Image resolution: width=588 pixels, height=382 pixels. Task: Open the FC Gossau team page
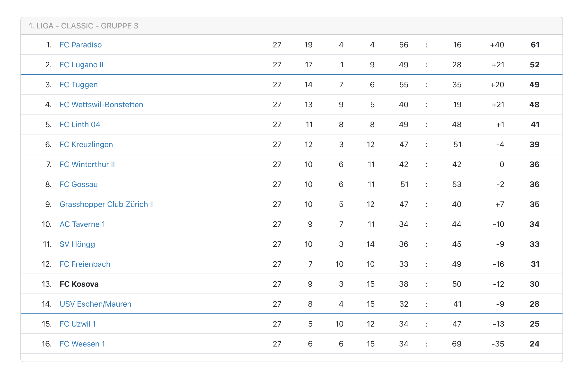pos(79,184)
